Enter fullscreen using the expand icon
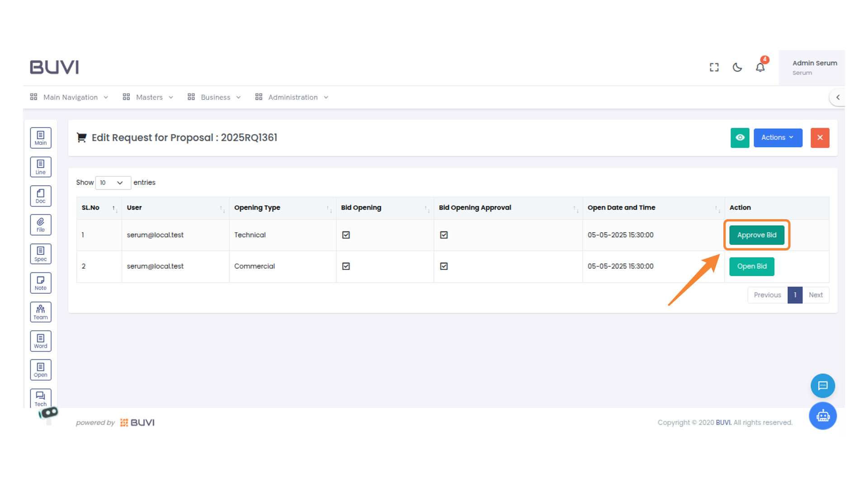This screenshot has width=868, height=488. click(714, 67)
